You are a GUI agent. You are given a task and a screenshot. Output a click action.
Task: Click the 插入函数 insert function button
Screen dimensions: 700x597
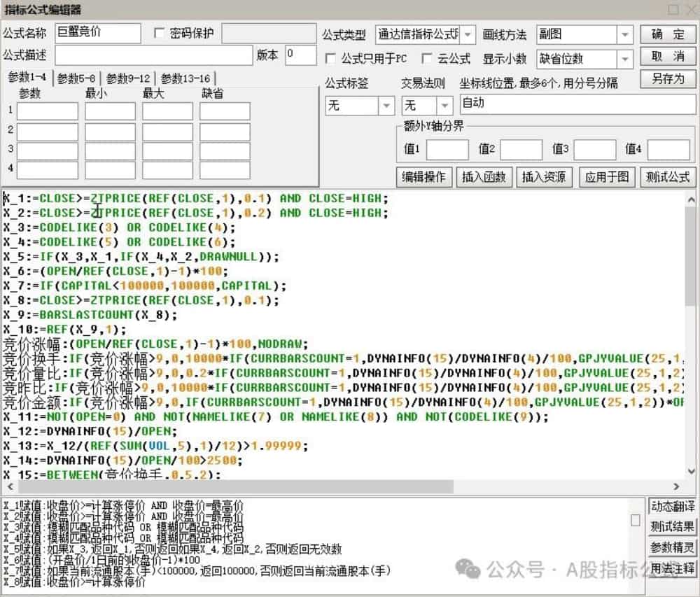click(484, 177)
